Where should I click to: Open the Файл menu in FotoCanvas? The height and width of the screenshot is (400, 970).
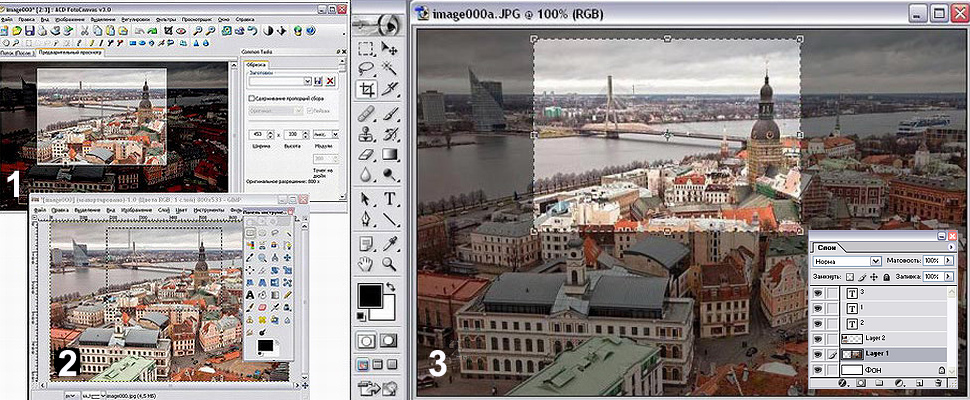click(7, 20)
